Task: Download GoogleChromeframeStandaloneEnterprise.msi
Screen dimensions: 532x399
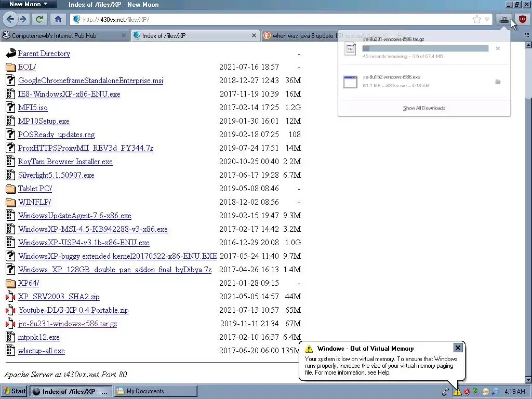Action: click(x=90, y=81)
